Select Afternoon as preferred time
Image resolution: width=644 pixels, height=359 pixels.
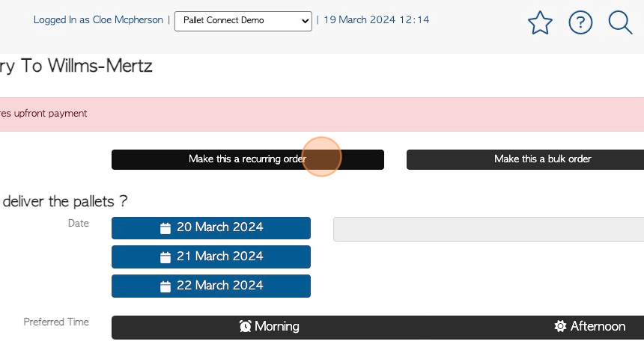click(590, 327)
